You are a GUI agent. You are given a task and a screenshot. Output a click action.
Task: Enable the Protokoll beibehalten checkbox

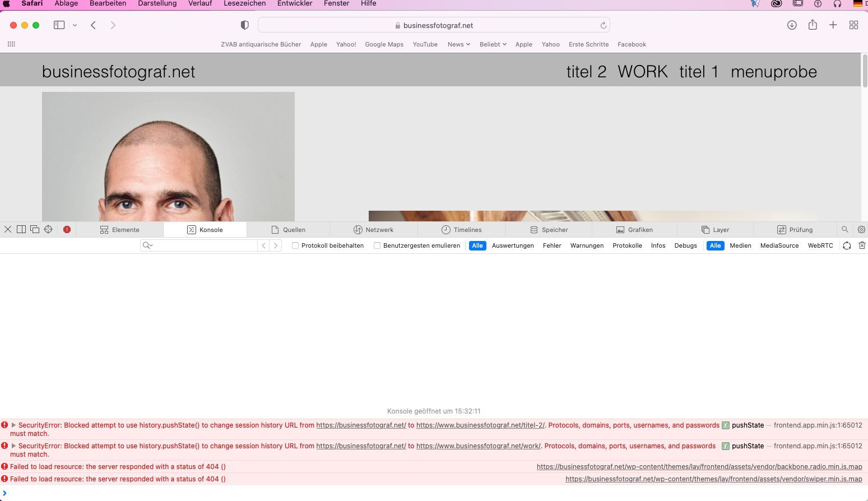pyautogui.click(x=295, y=245)
